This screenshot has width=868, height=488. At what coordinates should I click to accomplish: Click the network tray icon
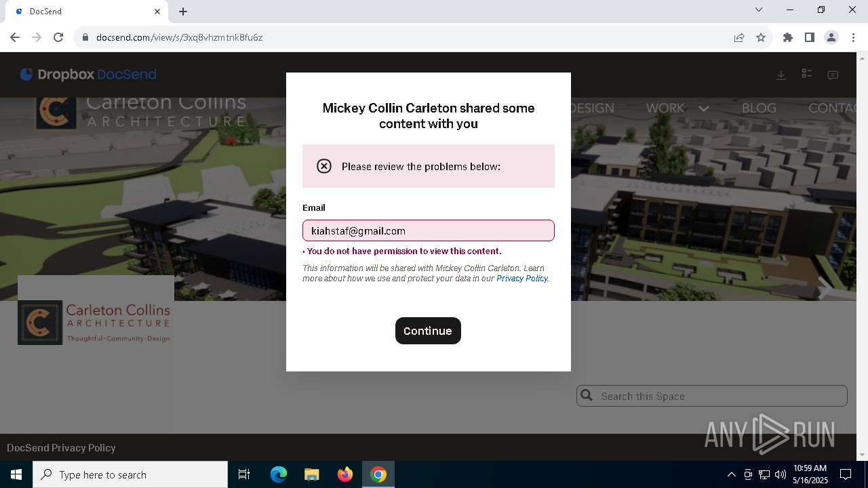(x=764, y=474)
